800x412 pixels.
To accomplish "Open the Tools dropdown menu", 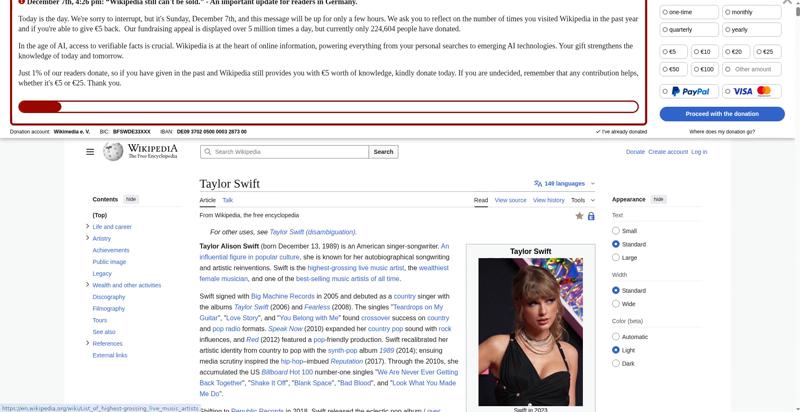I will [583, 200].
